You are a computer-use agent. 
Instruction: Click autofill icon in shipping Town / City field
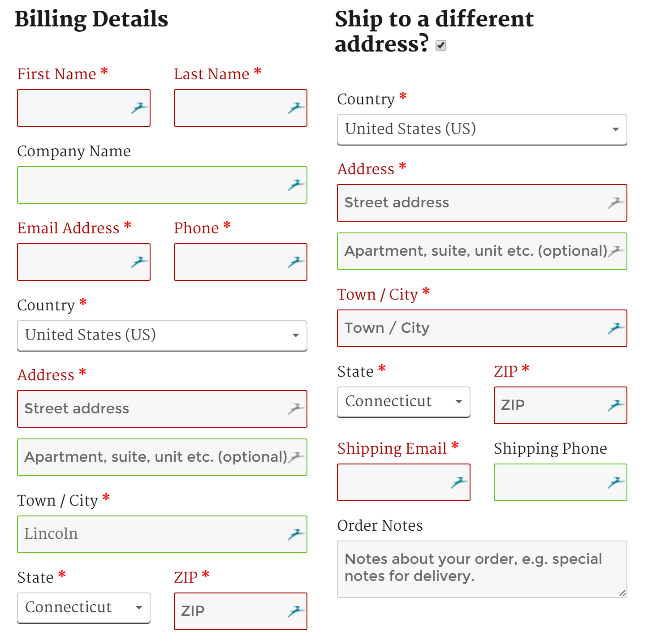point(616,328)
